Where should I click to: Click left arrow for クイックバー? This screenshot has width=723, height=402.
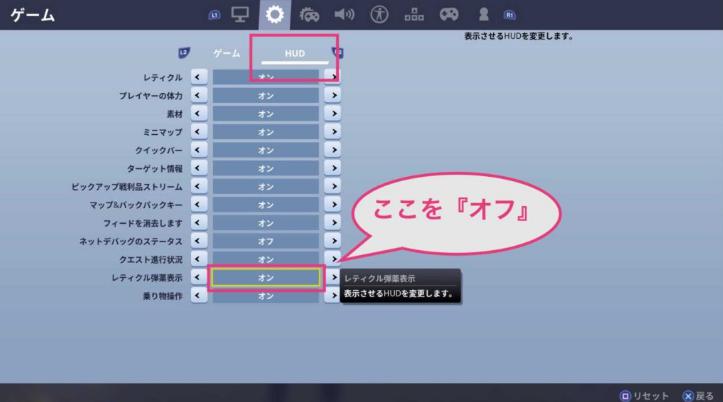[199, 150]
